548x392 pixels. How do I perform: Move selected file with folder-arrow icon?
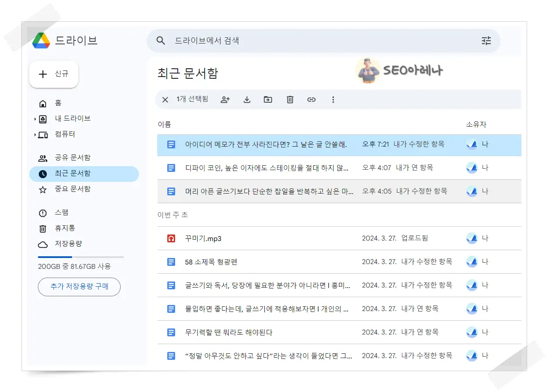(x=268, y=100)
